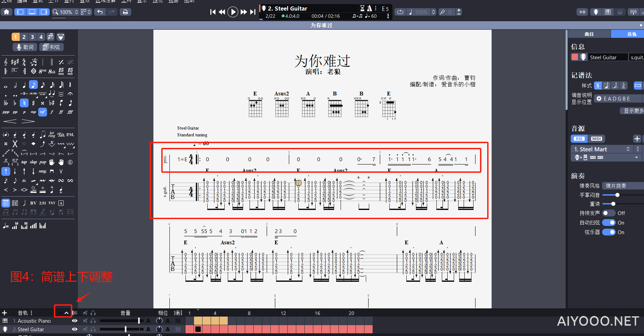Show the fretboard view

(x=596, y=12)
